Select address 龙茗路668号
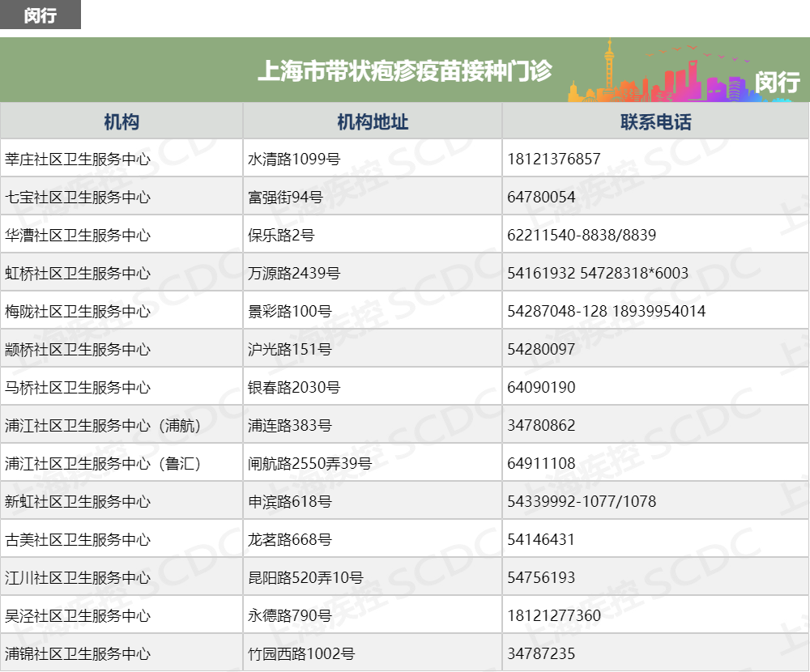 coord(289,540)
